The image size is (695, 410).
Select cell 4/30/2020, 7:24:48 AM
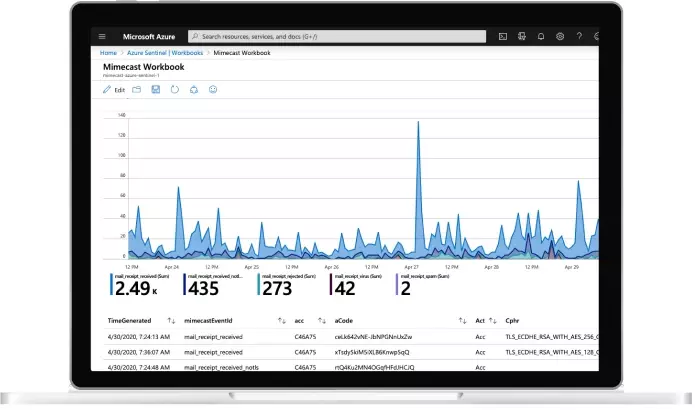point(139,367)
